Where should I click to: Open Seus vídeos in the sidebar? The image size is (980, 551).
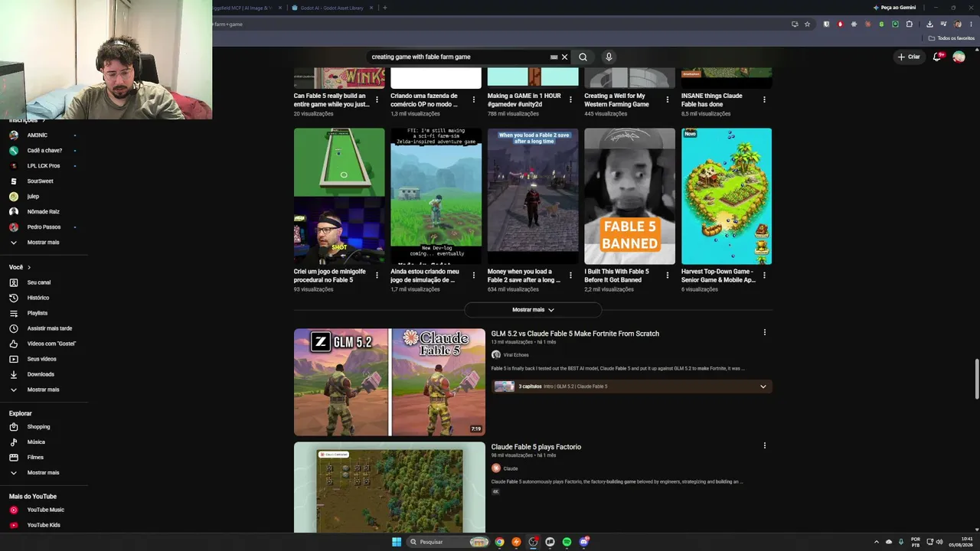coord(44,359)
